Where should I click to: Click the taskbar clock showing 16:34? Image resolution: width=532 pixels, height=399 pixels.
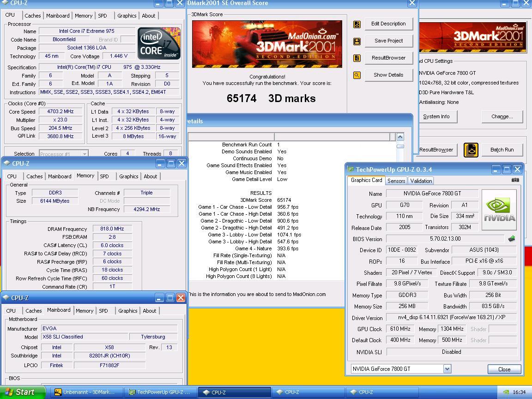tap(519, 392)
